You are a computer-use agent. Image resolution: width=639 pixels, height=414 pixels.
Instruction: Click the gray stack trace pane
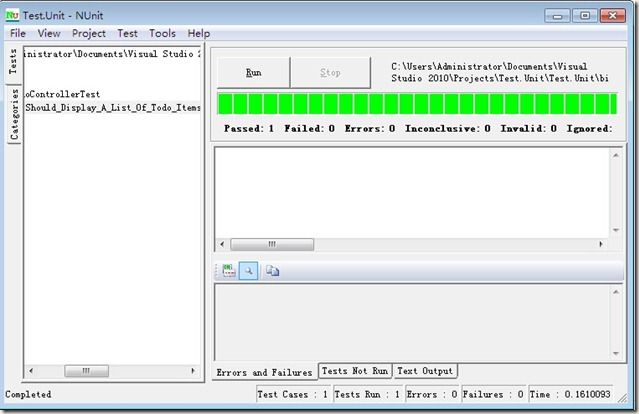tap(412, 323)
